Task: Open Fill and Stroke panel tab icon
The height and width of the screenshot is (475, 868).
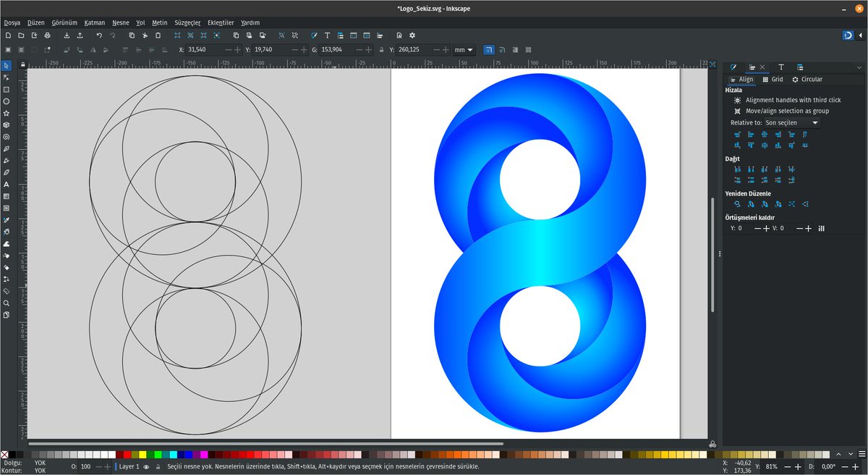Action: (733, 67)
